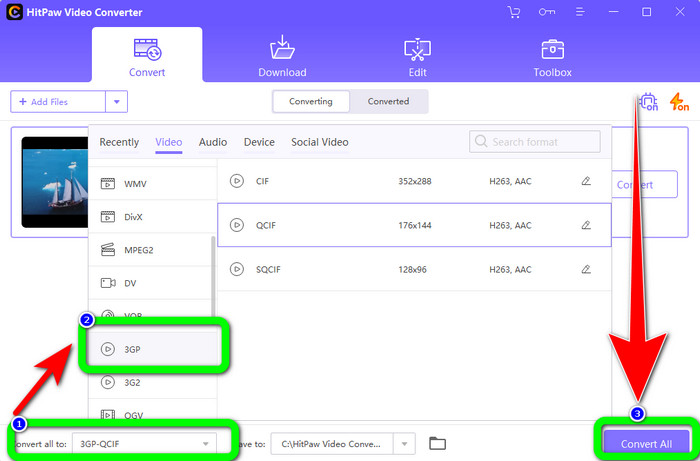Image resolution: width=700 pixels, height=461 pixels.
Task: Click the sailboat video thumbnail
Action: [55, 182]
